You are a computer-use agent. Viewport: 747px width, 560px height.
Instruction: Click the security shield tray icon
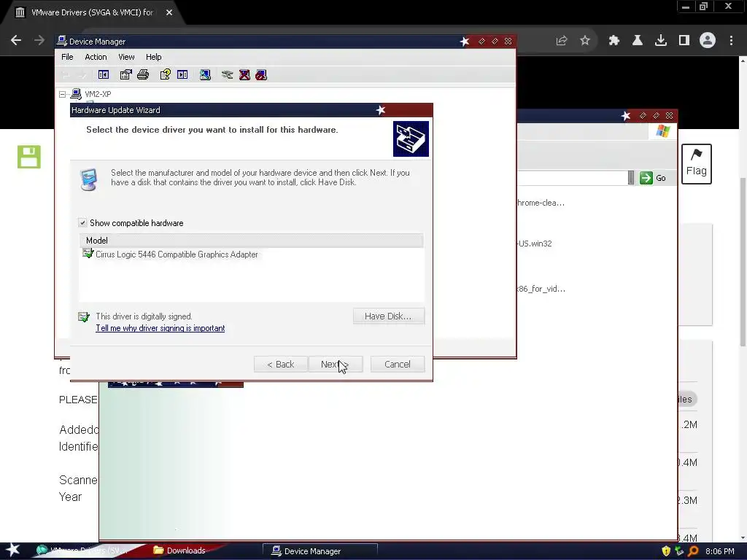666,551
